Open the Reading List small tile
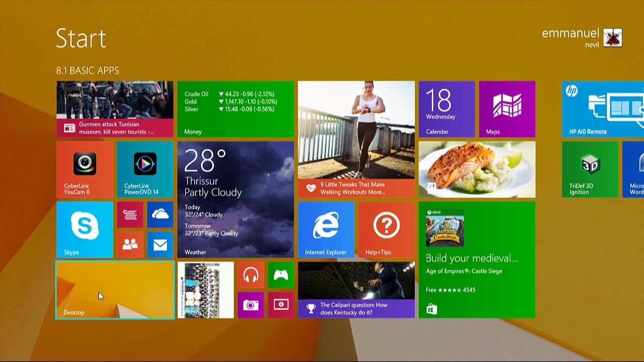 [130, 215]
